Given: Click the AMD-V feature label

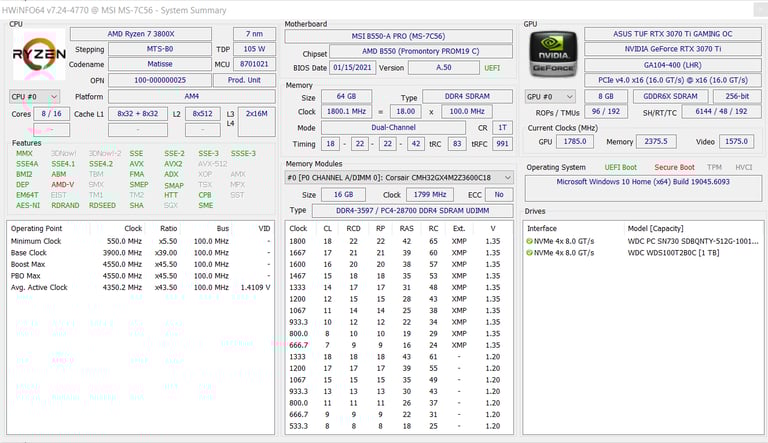Looking at the screenshot, I should pyautogui.click(x=63, y=185).
